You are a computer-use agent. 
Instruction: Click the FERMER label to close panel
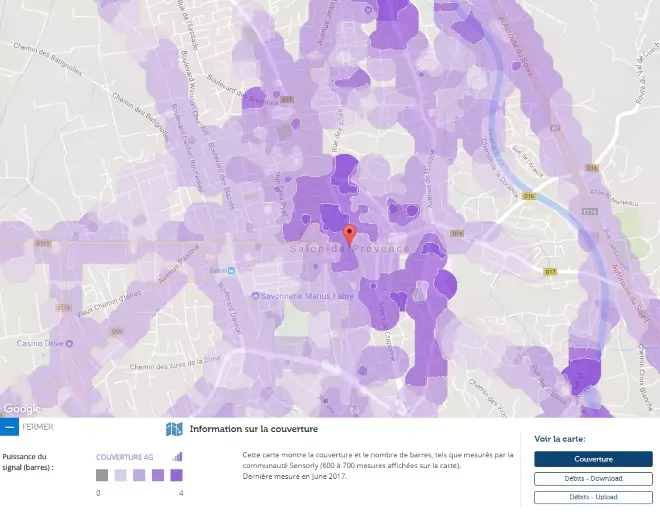click(x=39, y=427)
